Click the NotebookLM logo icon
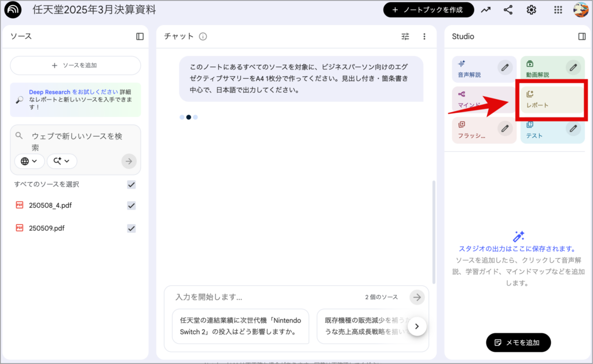 [13, 10]
